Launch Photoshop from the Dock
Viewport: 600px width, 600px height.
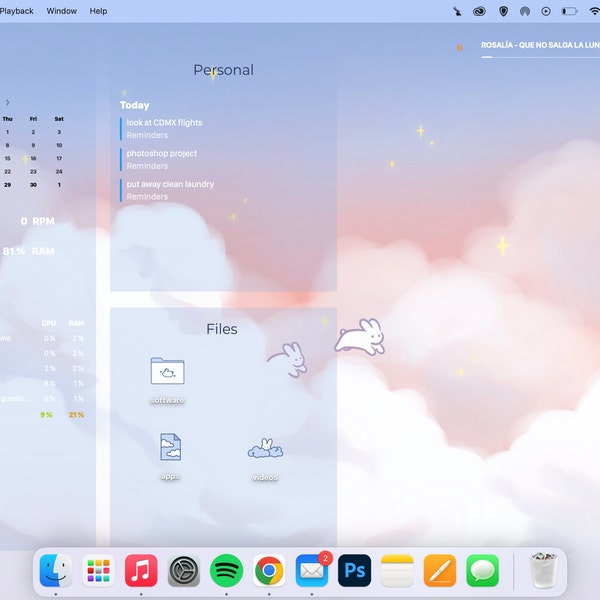pyautogui.click(x=354, y=571)
